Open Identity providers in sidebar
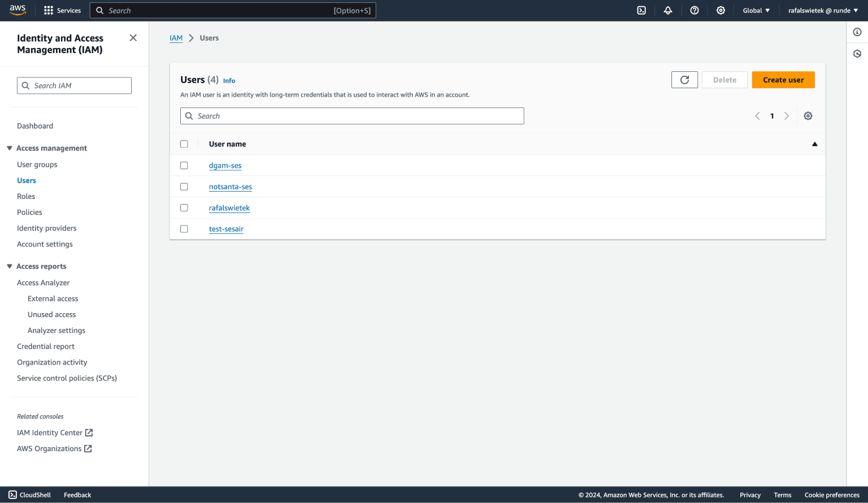The image size is (868, 503). [x=47, y=228]
